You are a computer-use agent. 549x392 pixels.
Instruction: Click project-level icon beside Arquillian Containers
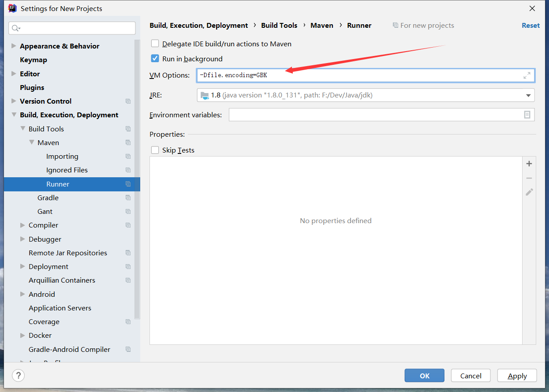(x=128, y=280)
